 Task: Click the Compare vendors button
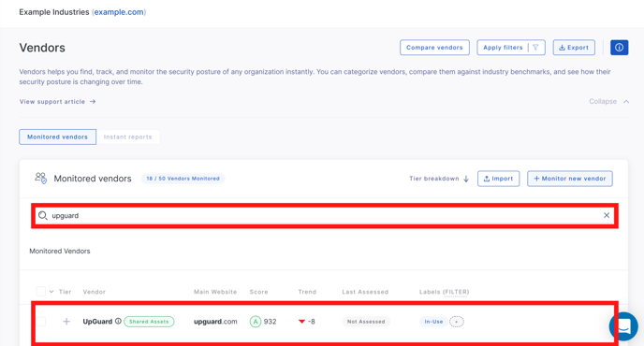[x=434, y=48]
